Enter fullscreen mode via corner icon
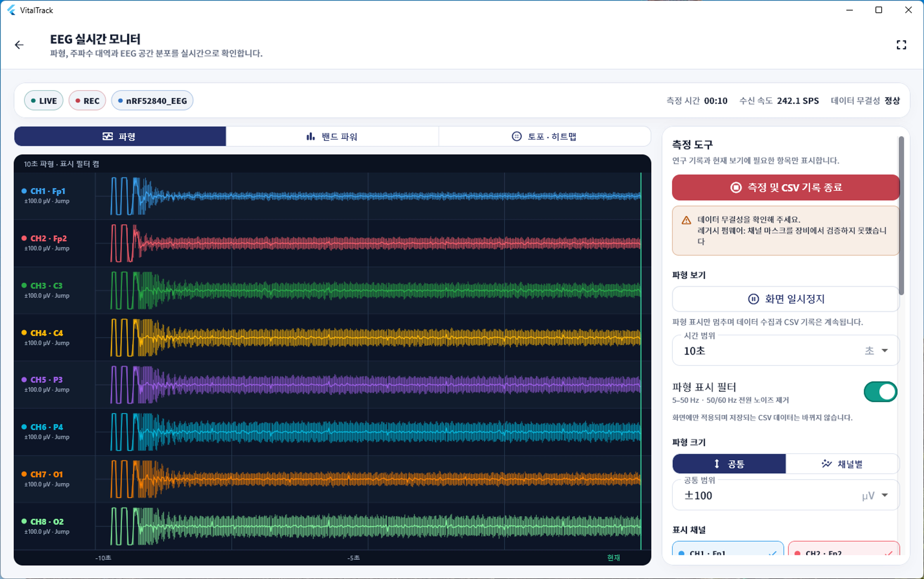 901,45
